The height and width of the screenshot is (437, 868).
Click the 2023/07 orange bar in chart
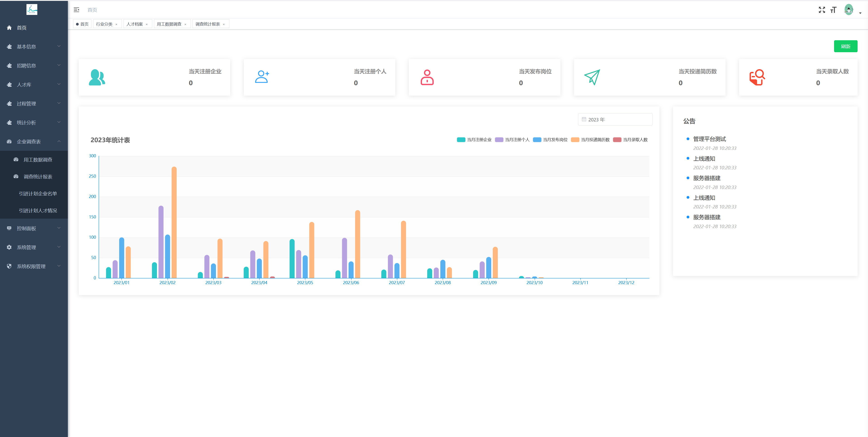tap(404, 249)
